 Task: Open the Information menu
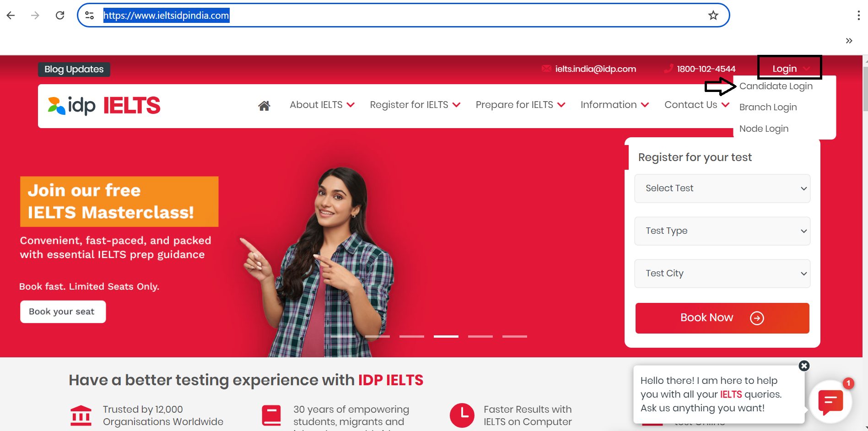609,105
